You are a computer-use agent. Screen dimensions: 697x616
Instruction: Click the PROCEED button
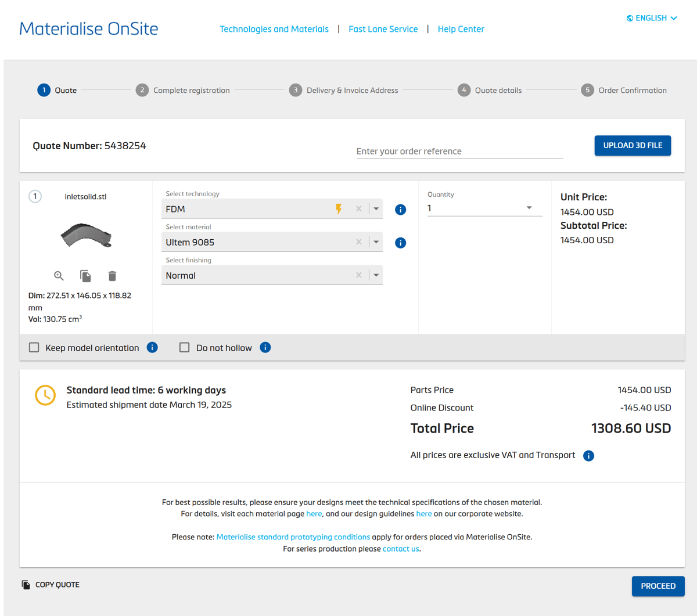658,586
